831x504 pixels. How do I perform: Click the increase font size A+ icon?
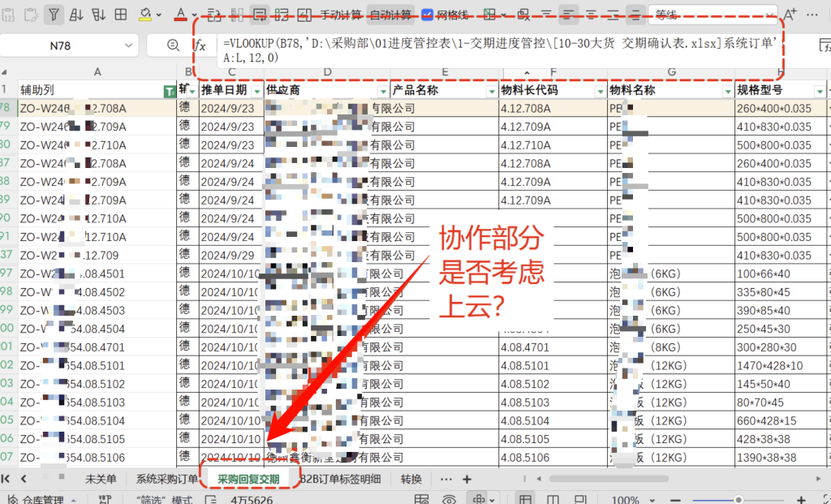790,15
